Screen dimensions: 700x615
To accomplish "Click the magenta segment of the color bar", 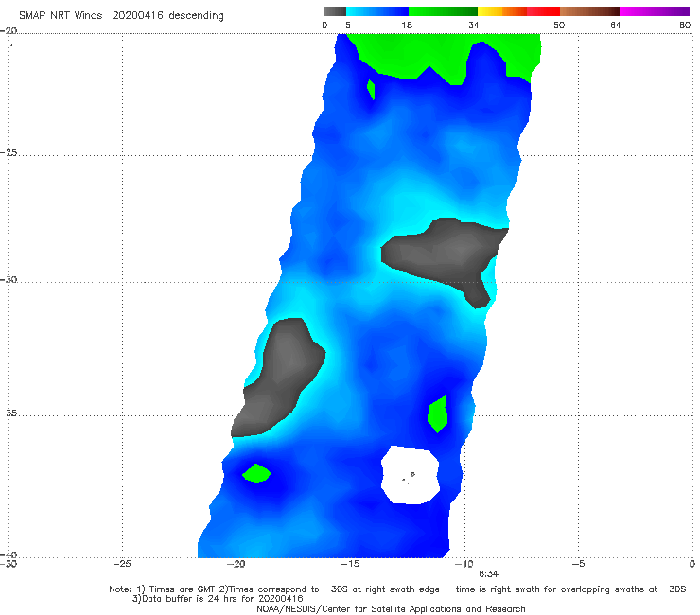I will pos(655,11).
